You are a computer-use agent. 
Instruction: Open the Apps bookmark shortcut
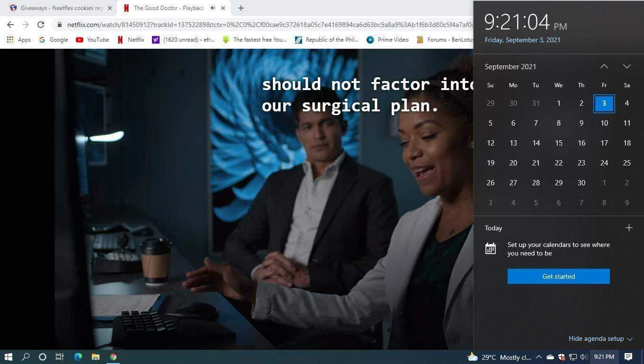19,40
